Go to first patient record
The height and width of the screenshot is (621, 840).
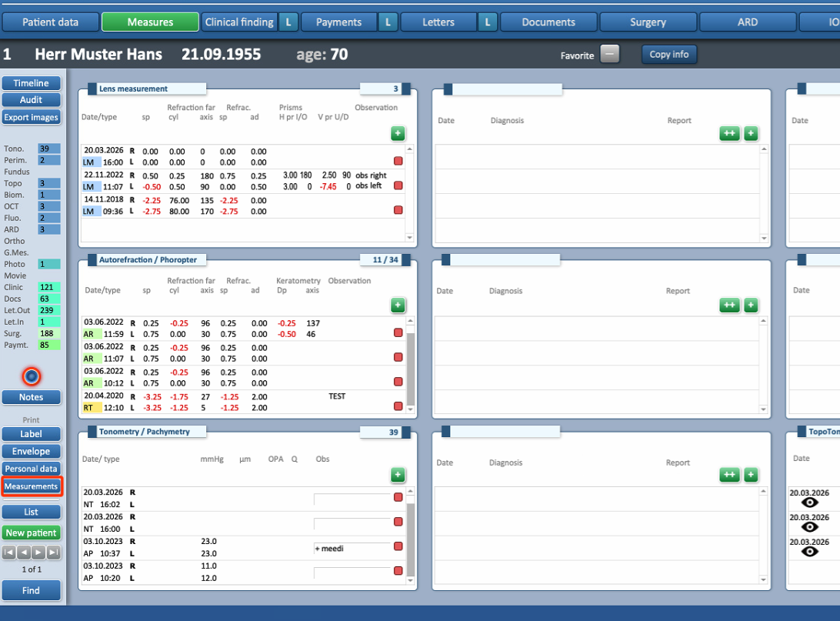[9, 552]
